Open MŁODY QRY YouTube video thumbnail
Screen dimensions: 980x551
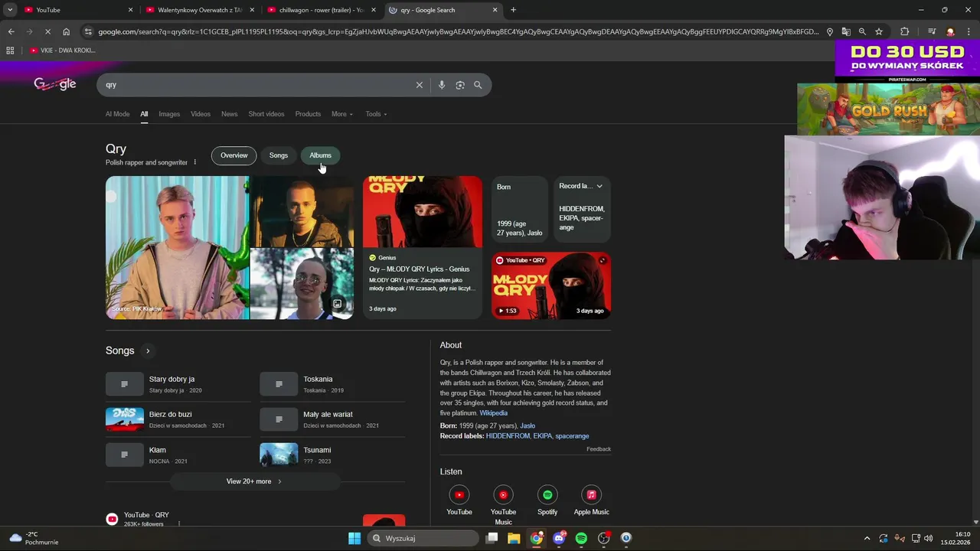tap(551, 285)
